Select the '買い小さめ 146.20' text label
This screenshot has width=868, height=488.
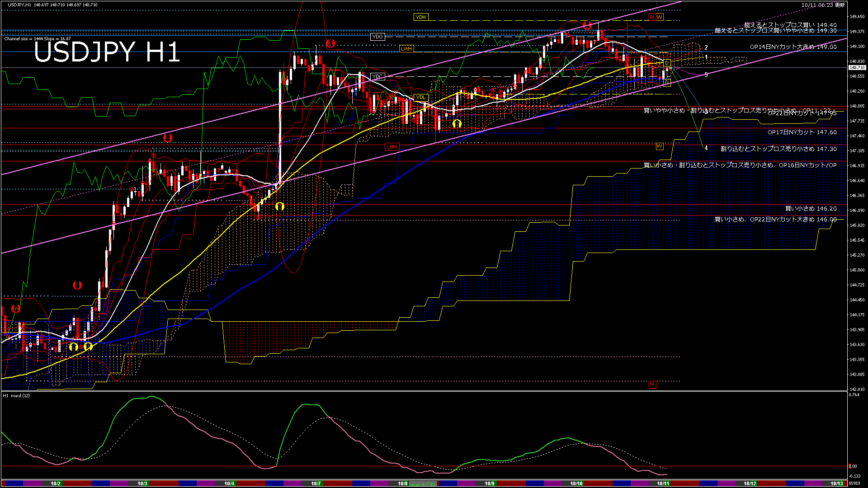(811, 209)
